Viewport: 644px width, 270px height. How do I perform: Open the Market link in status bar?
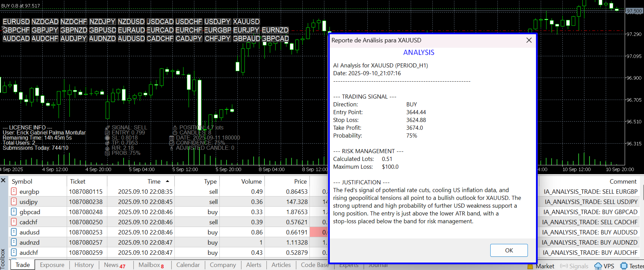click(x=545, y=266)
